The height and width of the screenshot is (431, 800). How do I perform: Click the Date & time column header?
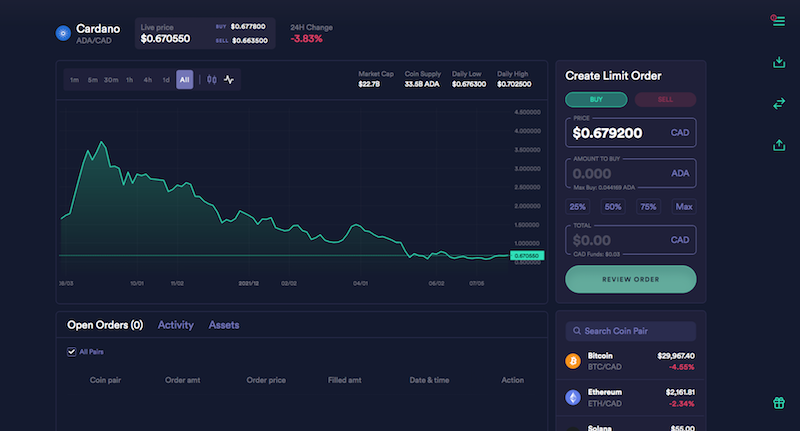(x=429, y=380)
